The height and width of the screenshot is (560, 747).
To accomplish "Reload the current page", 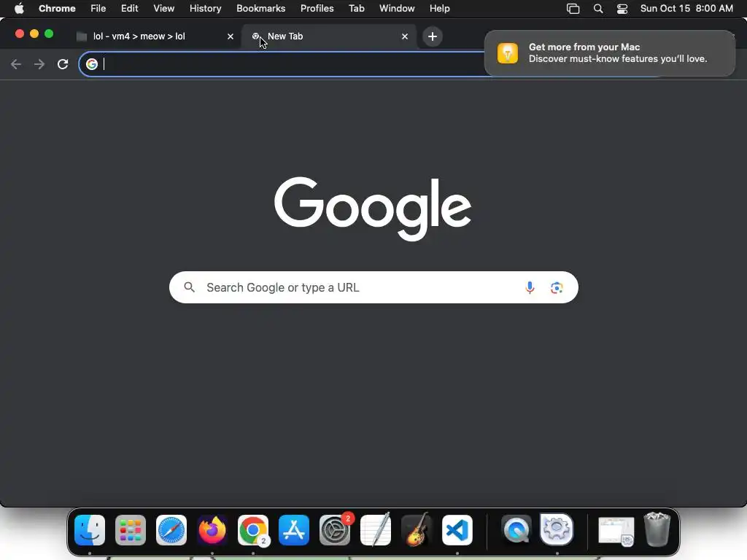I will tap(63, 64).
